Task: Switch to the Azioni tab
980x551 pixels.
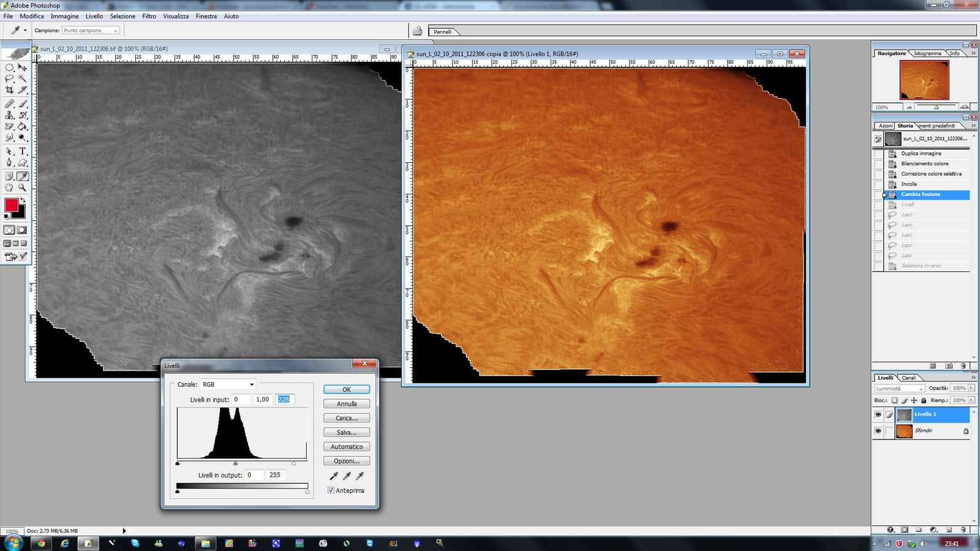Action: click(886, 126)
